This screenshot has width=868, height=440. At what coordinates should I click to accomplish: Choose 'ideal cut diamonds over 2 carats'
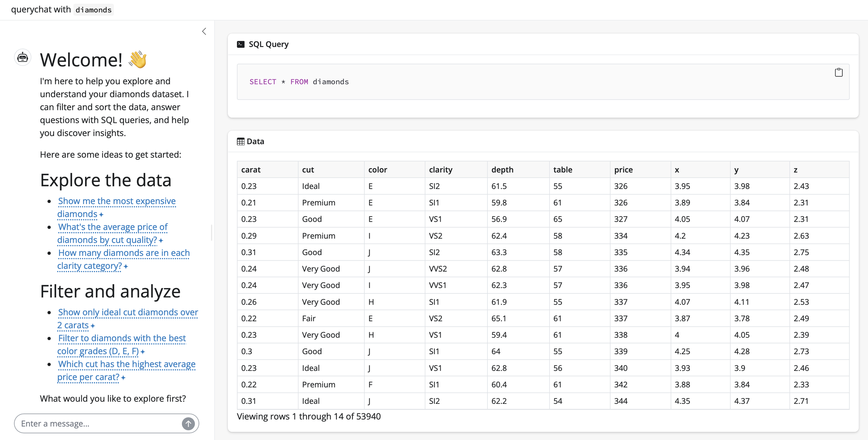pyautogui.click(x=128, y=312)
